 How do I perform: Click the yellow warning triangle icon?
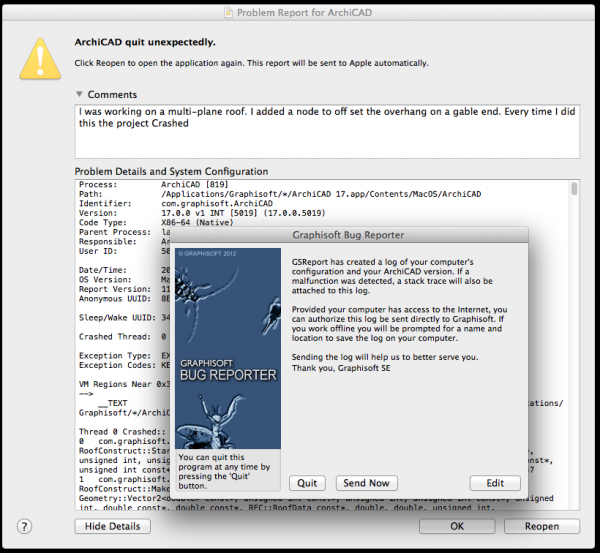[x=41, y=58]
